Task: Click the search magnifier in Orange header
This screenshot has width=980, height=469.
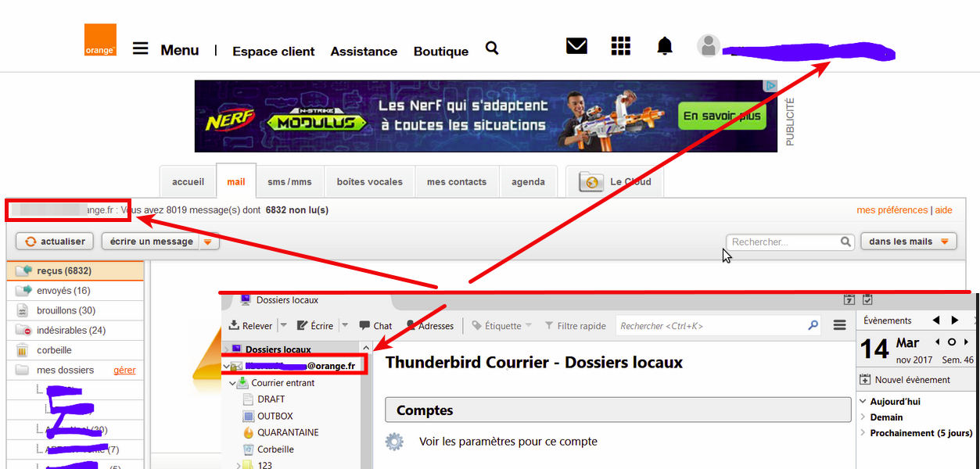Action: pyautogui.click(x=492, y=48)
